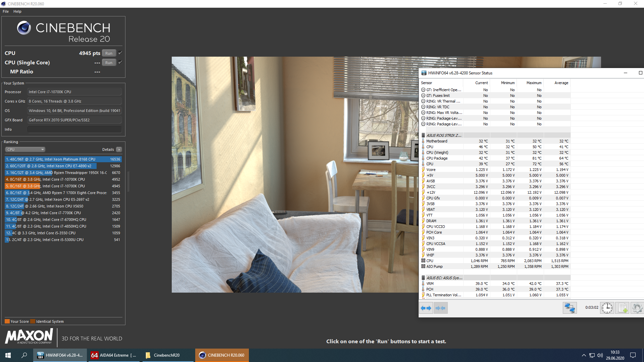The image size is (644, 362).
Task: Click the Info input field
Action: pos(74,129)
